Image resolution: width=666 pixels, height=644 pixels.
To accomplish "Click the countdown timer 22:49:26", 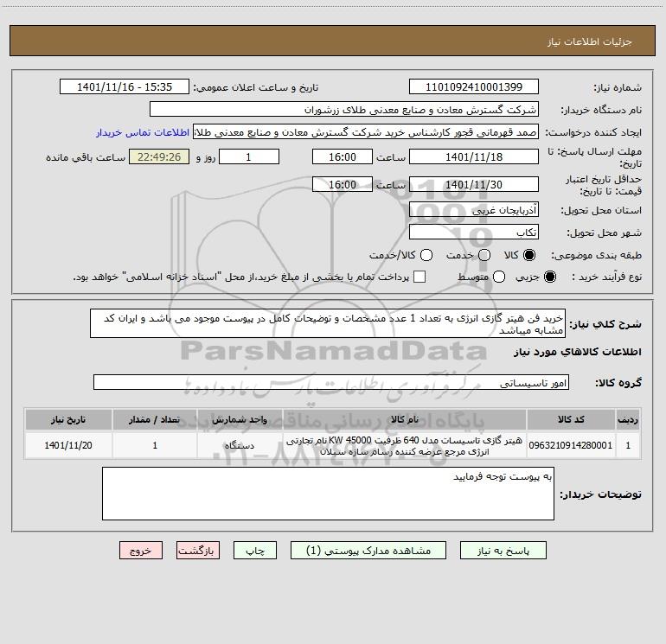I will (159, 156).
